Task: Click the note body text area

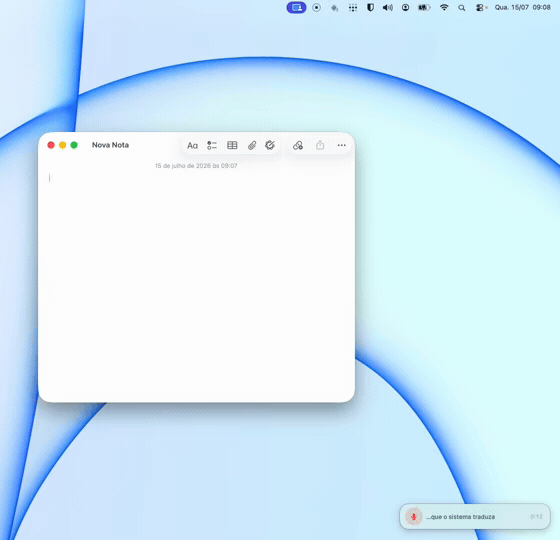Action: pos(196,286)
